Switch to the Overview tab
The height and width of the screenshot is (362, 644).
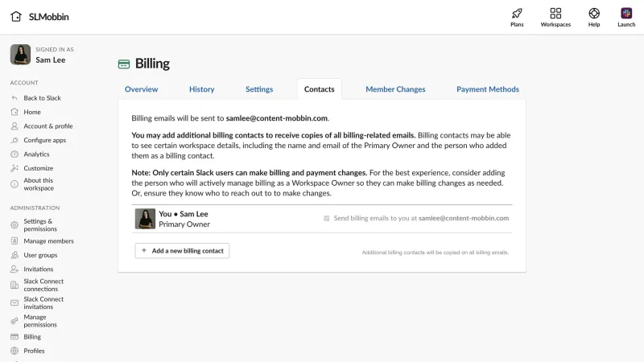[142, 89]
